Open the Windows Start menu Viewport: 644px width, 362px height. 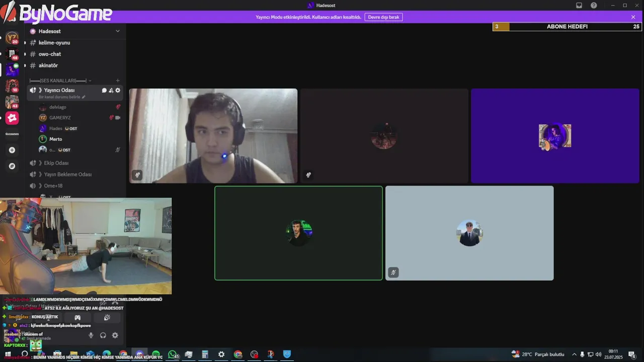[x=8, y=354]
